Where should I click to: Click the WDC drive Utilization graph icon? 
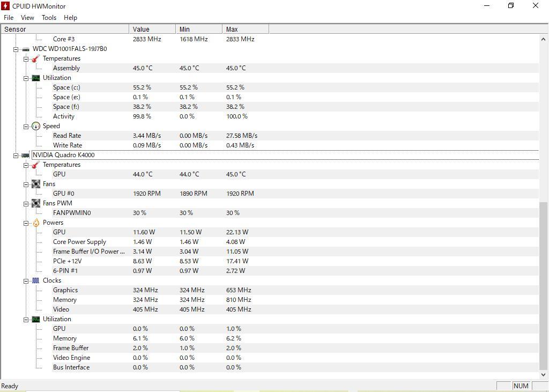(36, 78)
